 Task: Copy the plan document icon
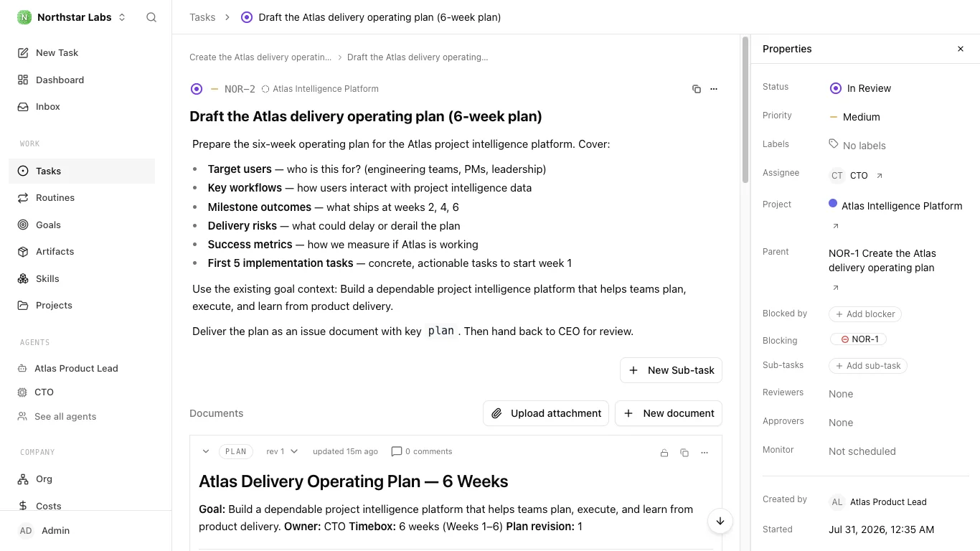coord(684,453)
